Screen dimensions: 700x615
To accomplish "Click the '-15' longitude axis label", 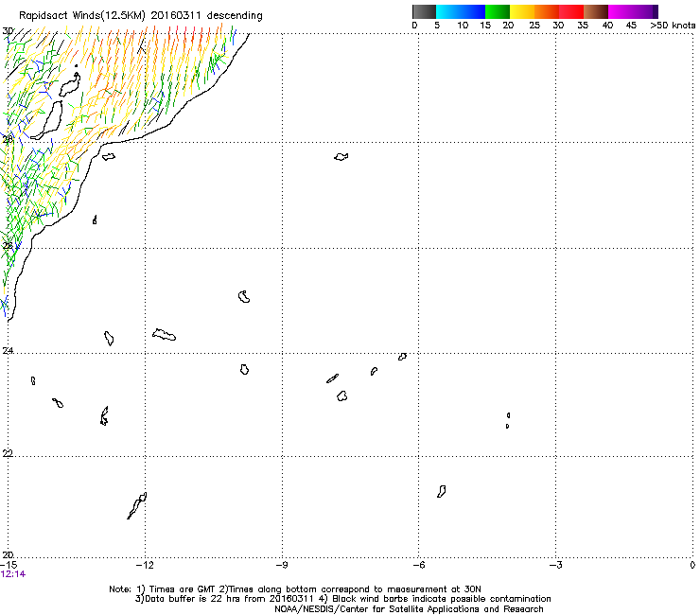I will point(9,565).
